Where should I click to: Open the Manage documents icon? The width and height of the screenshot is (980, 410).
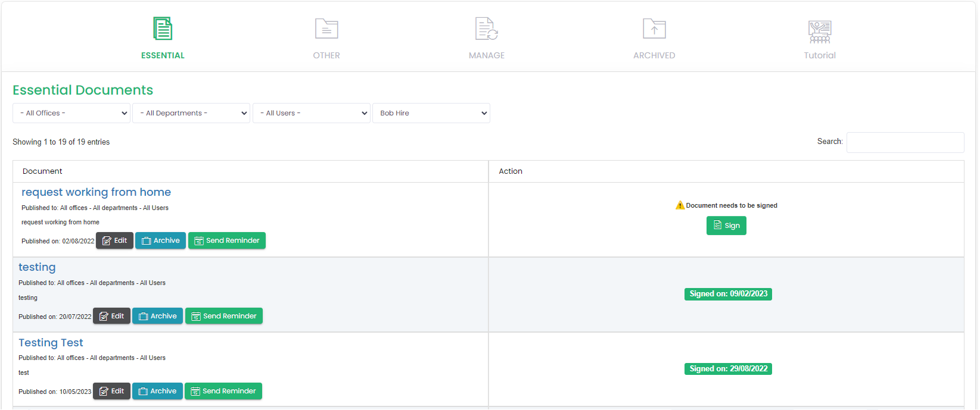point(486,29)
